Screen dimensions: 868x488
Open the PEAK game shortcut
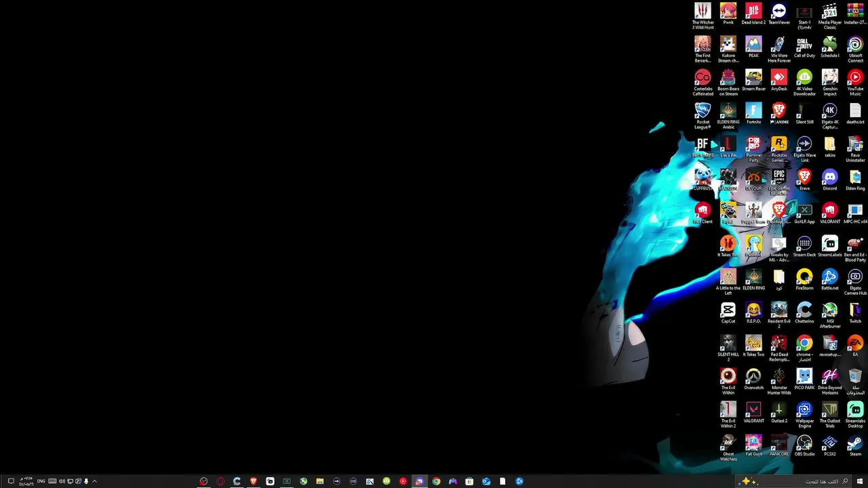pyautogui.click(x=753, y=47)
